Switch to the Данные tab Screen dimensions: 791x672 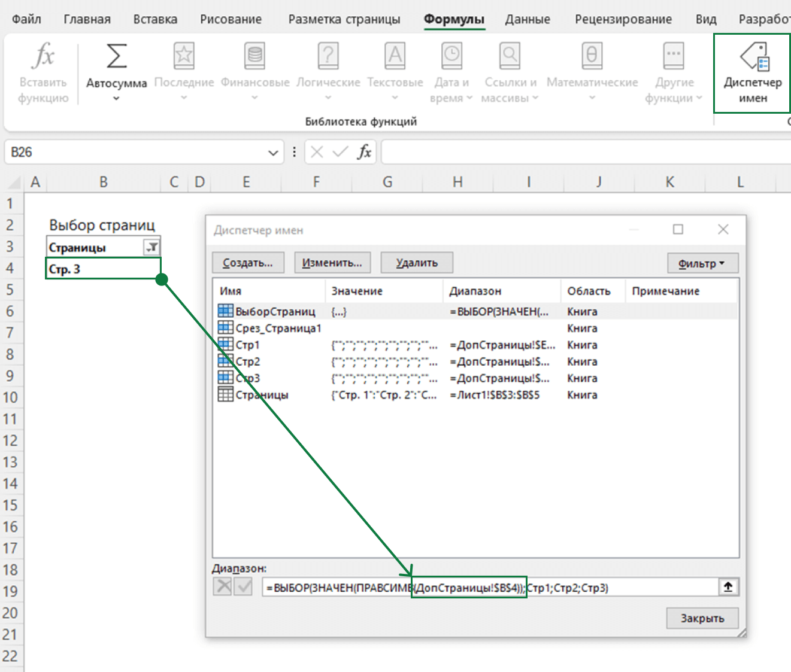coord(528,19)
